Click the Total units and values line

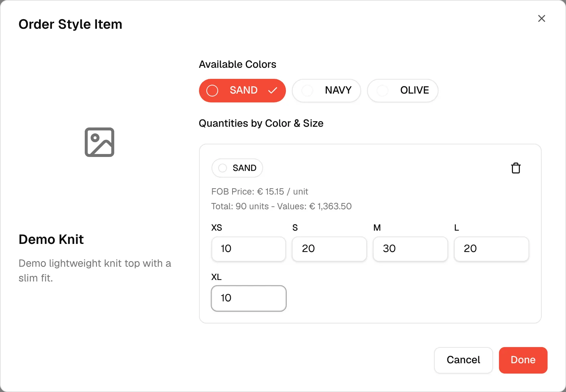(x=282, y=206)
